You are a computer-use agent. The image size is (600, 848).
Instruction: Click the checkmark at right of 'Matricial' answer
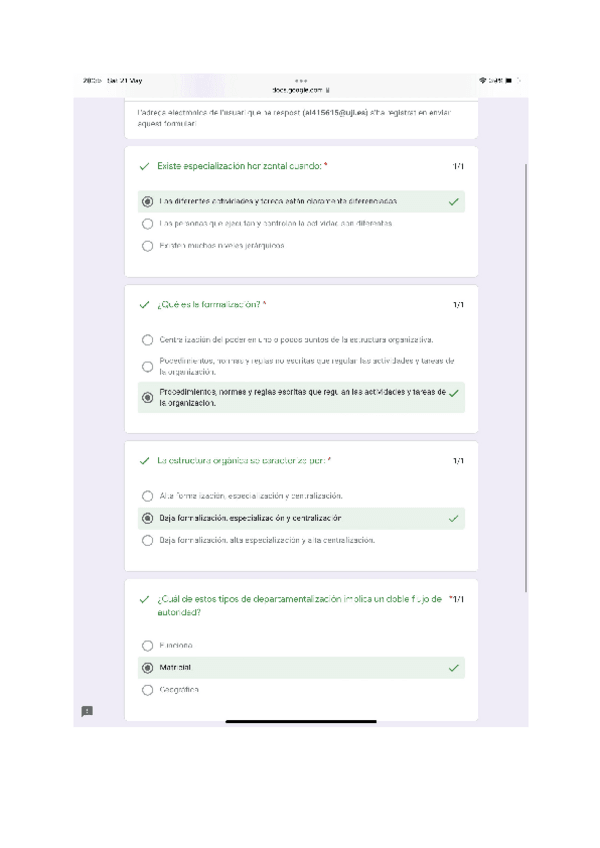coord(454,667)
